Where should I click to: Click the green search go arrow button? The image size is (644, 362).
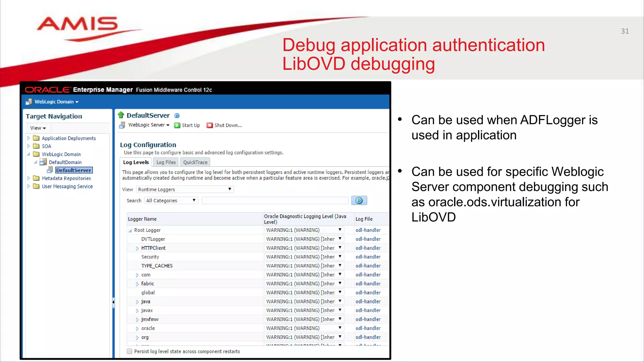[x=359, y=200]
